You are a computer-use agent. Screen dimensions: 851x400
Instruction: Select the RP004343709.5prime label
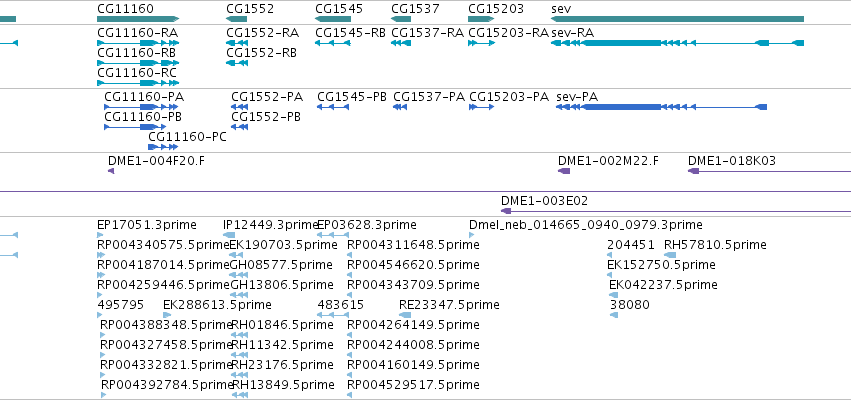414,285
